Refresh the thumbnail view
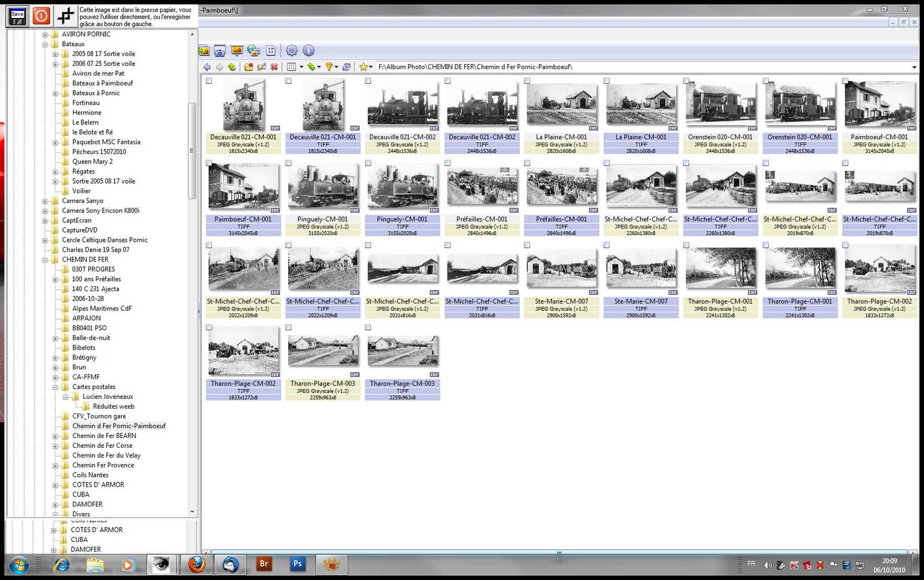Viewport: 924px width, 580px height. tap(346, 67)
